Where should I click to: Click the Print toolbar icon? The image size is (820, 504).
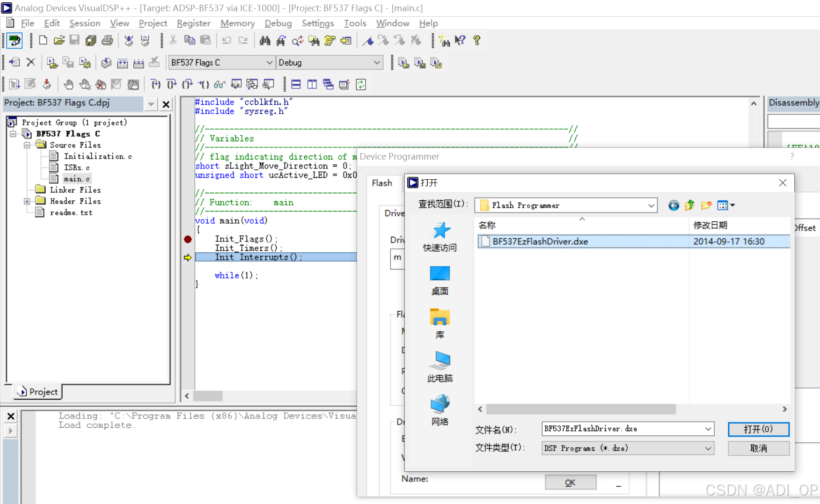pyautogui.click(x=107, y=40)
